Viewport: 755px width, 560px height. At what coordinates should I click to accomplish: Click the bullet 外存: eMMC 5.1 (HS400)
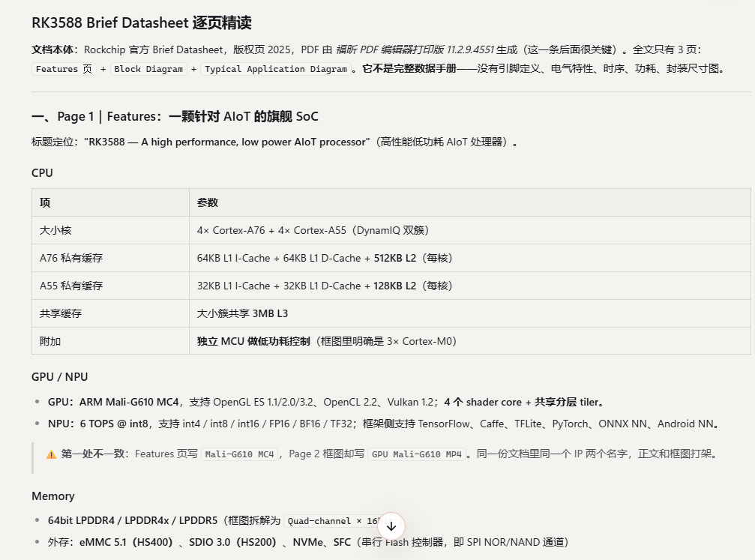pos(308,542)
